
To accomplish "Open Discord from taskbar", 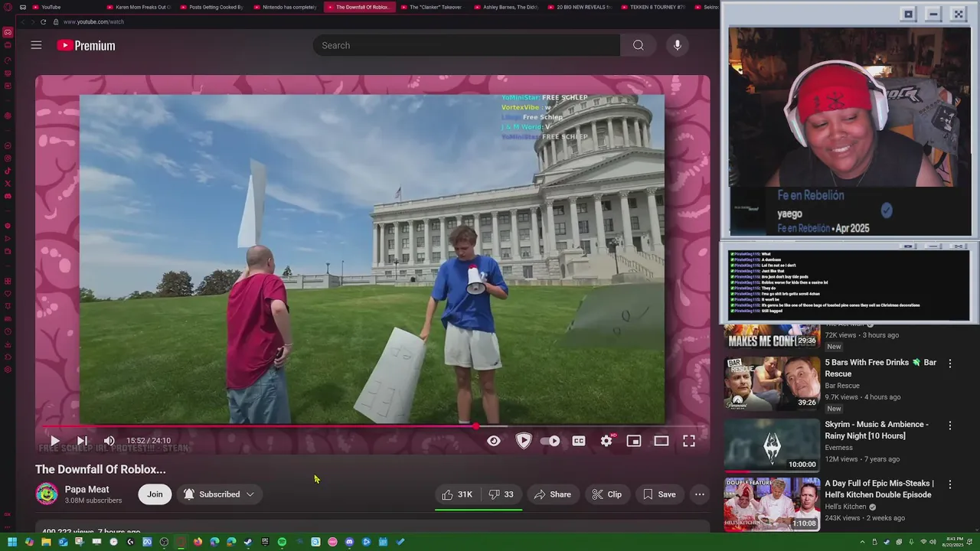I will coord(349,542).
